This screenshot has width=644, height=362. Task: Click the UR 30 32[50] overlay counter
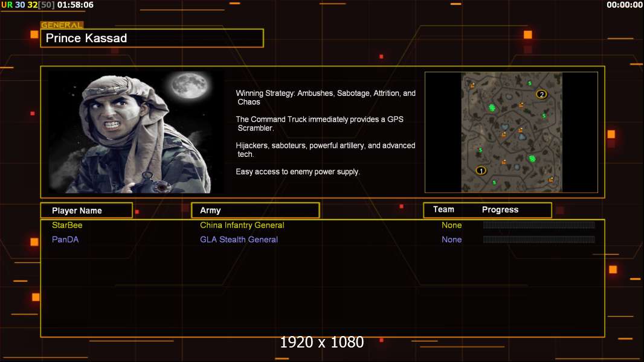(x=28, y=5)
